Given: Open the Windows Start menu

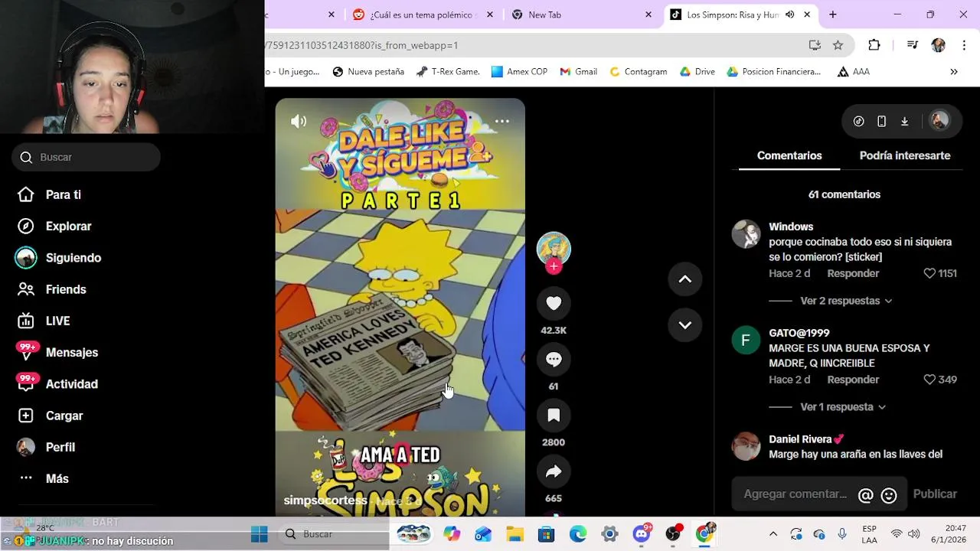Looking at the screenshot, I should [260, 534].
